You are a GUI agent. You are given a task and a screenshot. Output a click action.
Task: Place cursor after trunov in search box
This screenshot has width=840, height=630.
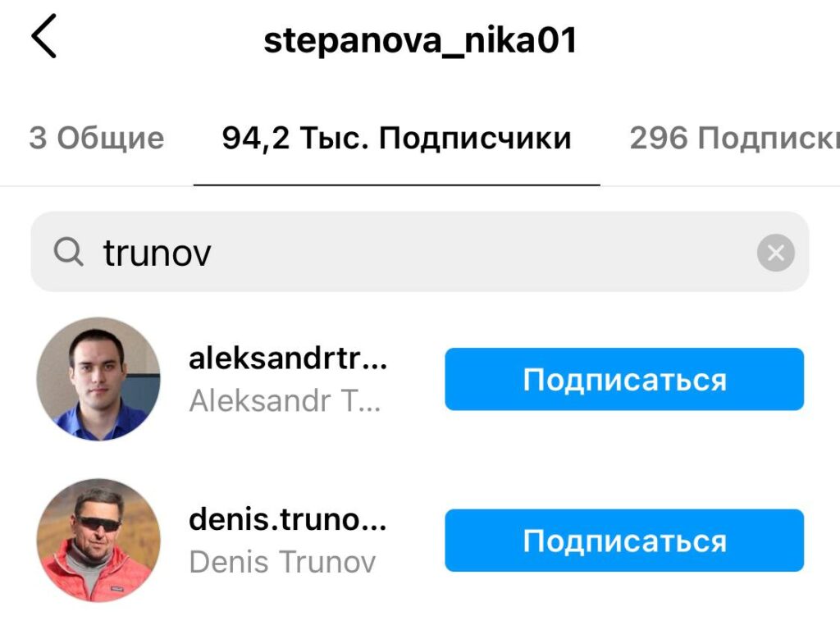point(213,253)
